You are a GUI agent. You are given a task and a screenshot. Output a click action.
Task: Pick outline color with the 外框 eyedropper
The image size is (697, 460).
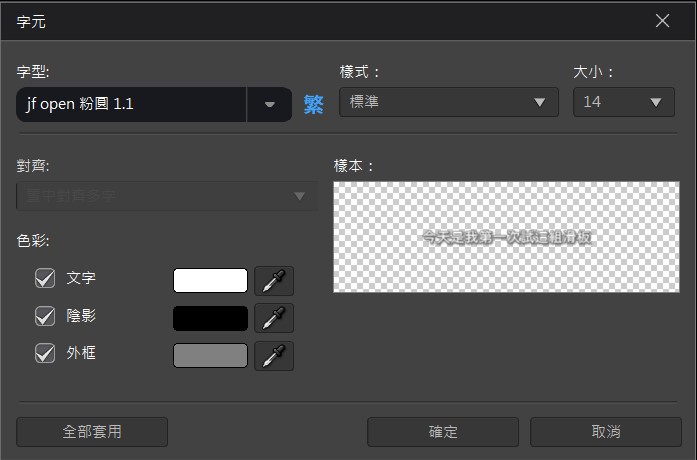coord(274,356)
